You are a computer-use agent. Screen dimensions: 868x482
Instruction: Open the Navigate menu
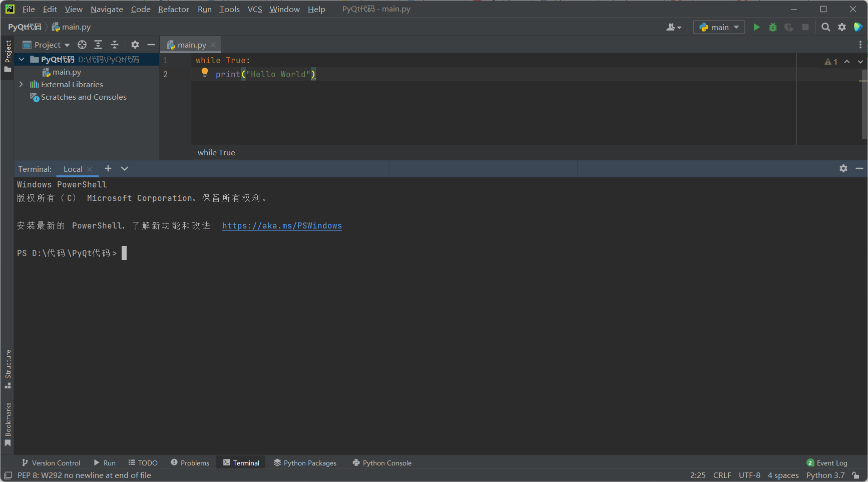point(107,9)
